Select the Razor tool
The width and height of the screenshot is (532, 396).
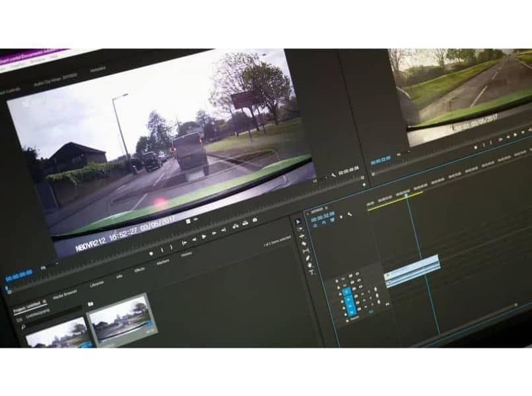click(x=304, y=244)
